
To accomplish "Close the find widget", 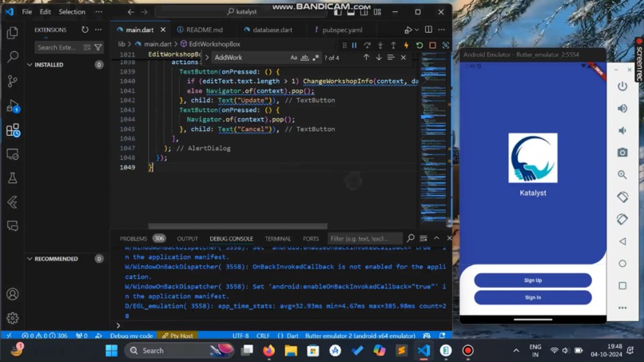I will click(403, 58).
